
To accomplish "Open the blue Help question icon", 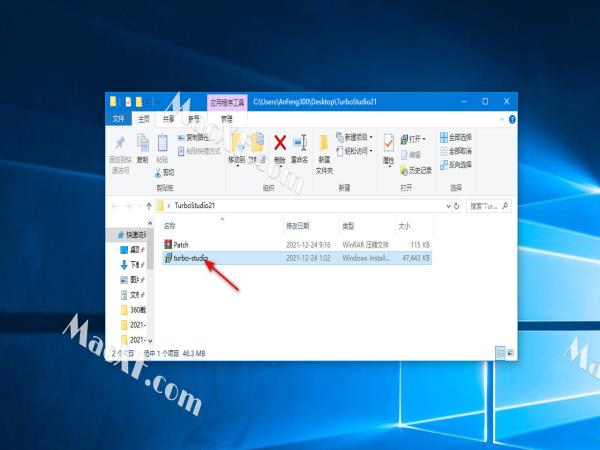I will [x=512, y=120].
